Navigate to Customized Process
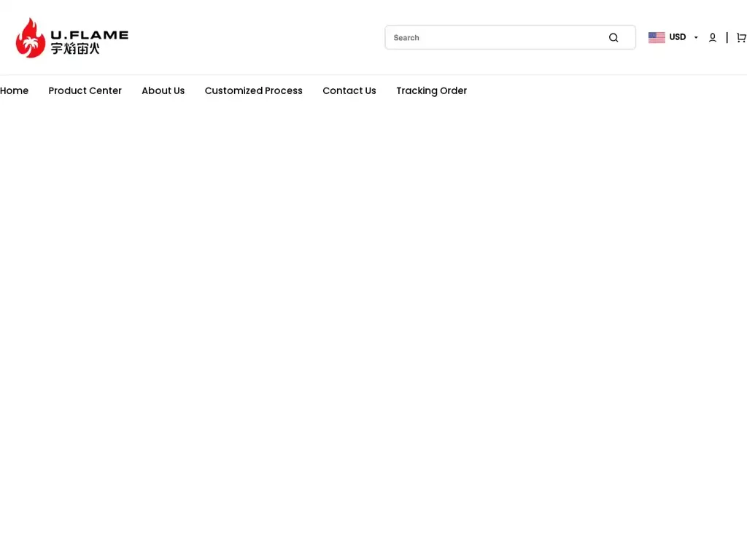Image resolution: width=747 pixels, height=560 pixels. click(253, 90)
